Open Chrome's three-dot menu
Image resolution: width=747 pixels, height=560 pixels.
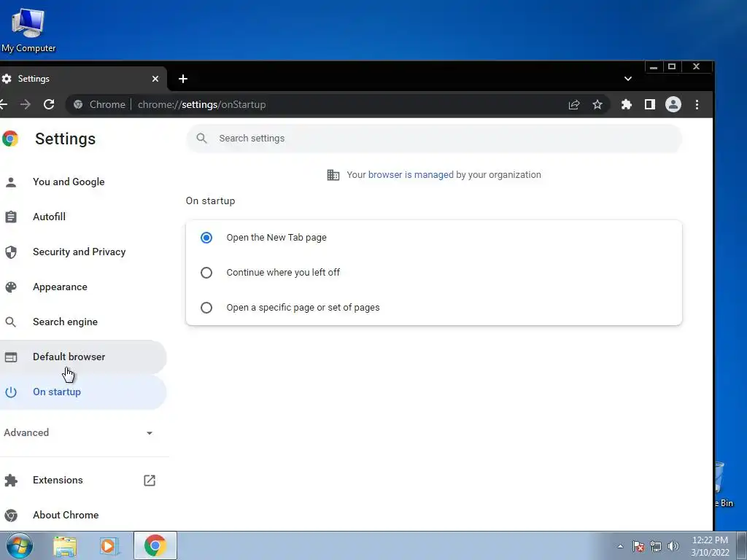click(x=697, y=105)
